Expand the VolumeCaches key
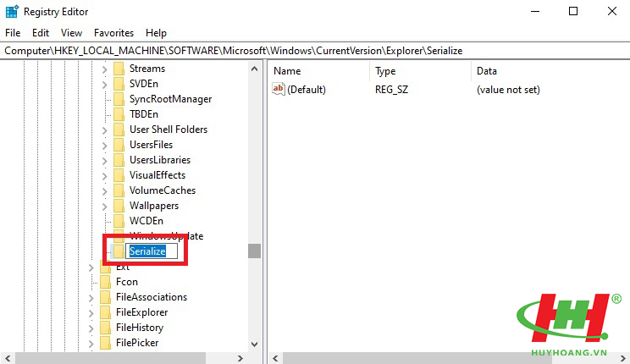This screenshot has width=630, height=364. click(104, 191)
